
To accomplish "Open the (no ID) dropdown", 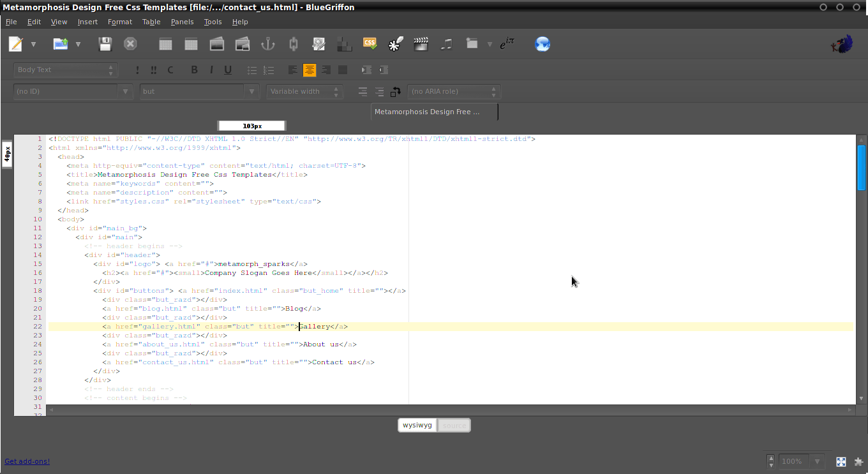I will pyautogui.click(x=73, y=91).
